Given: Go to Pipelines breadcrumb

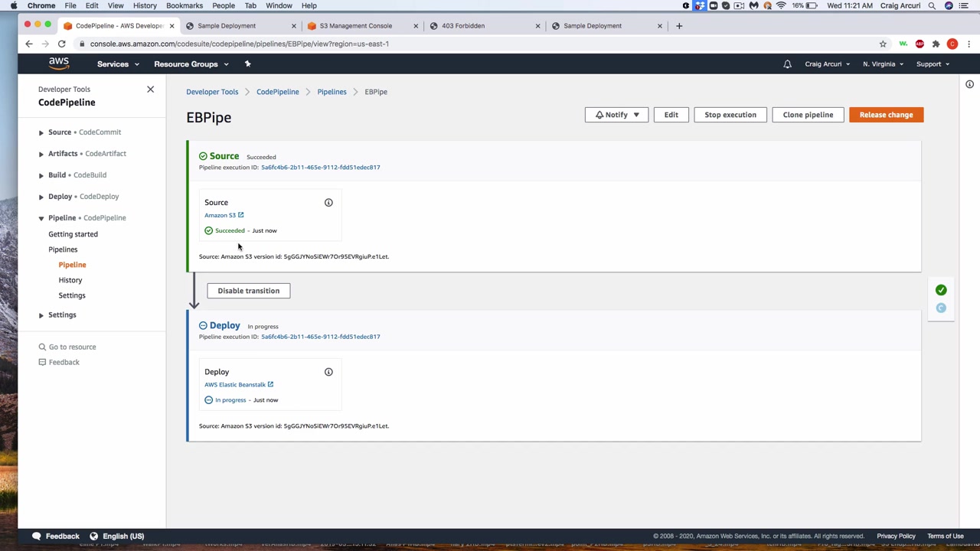Looking at the screenshot, I should tap(332, 92).
